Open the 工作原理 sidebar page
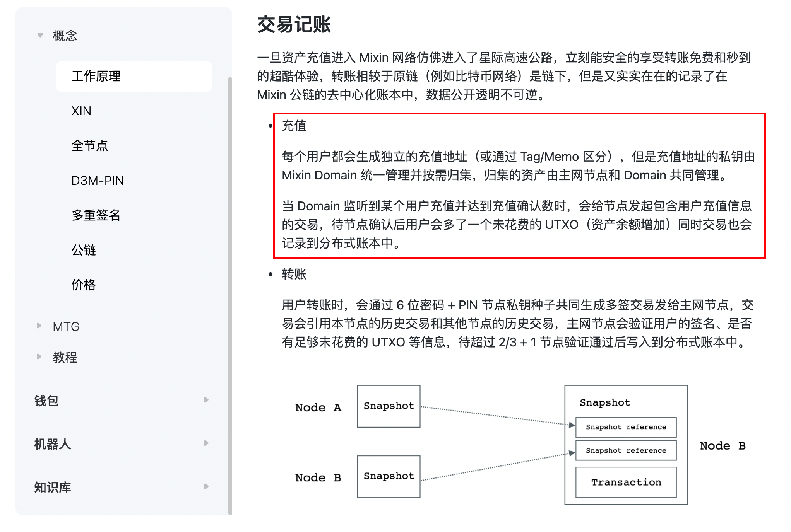Viewport: 791px width, 532px height. pyautogui.click(x=96, y=76)
